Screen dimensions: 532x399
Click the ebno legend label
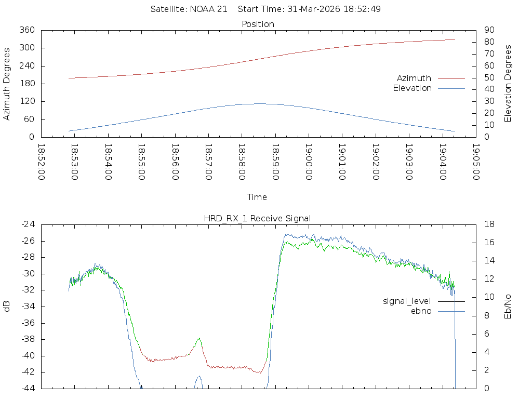(x=421, y=311)
